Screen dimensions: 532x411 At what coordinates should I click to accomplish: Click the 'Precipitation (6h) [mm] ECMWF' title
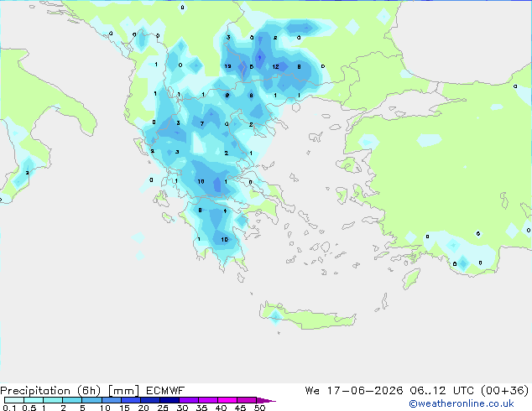click(x=92, y=391)
